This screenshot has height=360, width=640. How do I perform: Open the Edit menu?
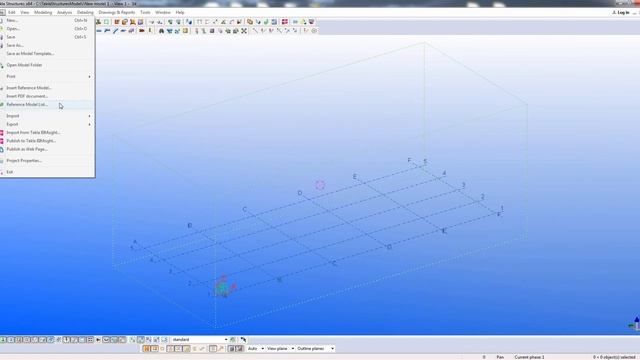pos(11,12)
